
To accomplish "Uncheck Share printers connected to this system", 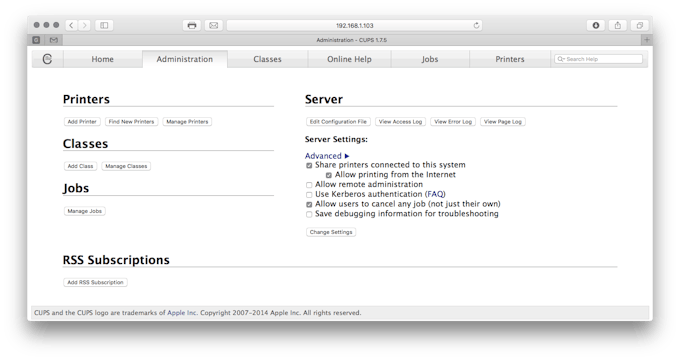I will pos(309,166).
